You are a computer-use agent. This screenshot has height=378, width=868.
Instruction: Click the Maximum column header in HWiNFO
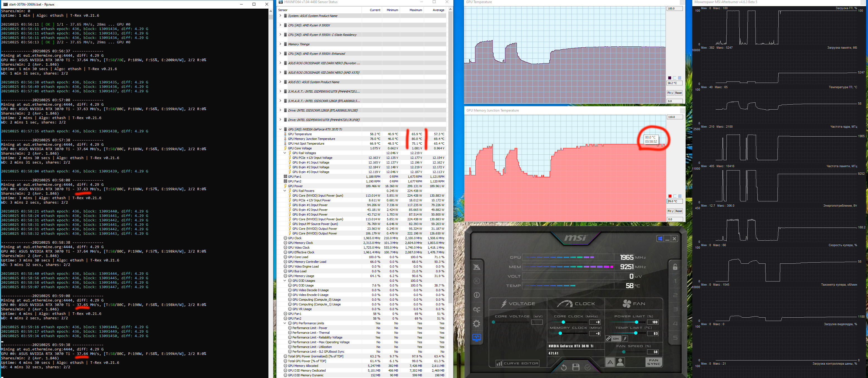415,10
